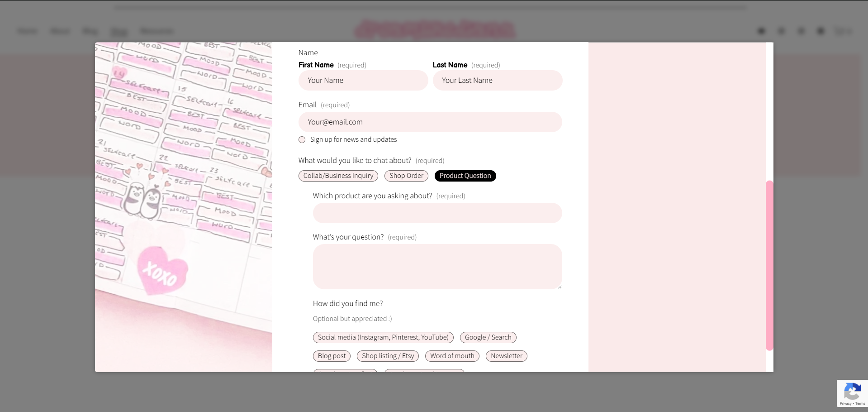Click the Instagram icon in the header
Viewport: 868px width, 412px height.
click(762, 31)
